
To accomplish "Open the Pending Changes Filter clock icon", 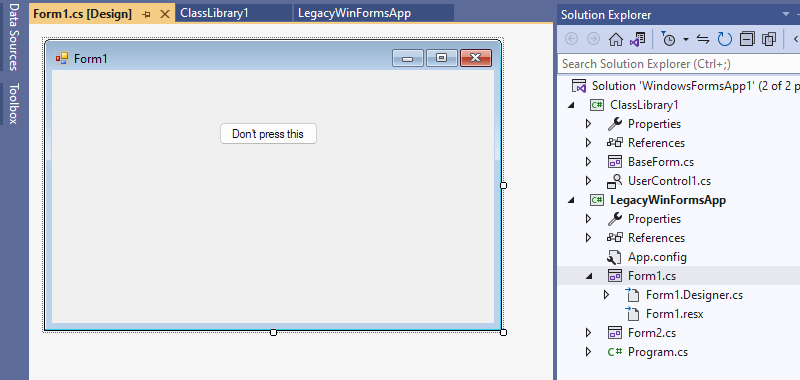I will coord(668,39).
